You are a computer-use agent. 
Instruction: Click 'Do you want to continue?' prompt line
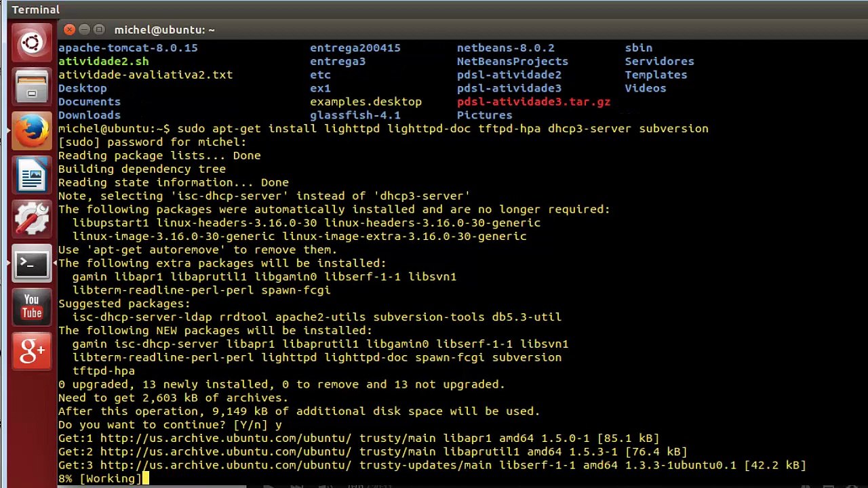[x=170, y=425]
